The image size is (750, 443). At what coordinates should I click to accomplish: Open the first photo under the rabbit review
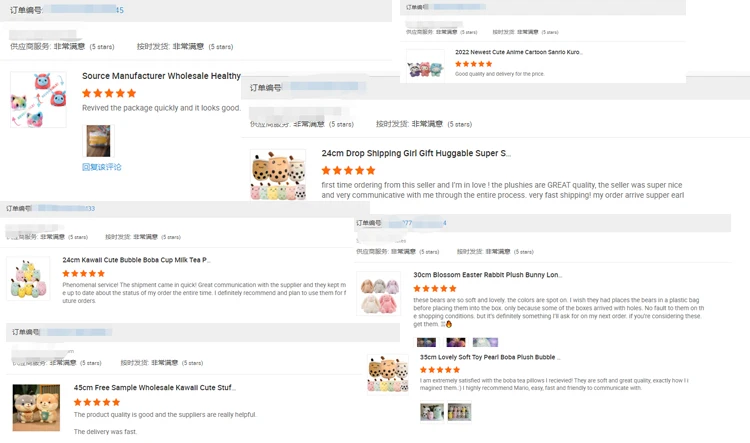426,342
